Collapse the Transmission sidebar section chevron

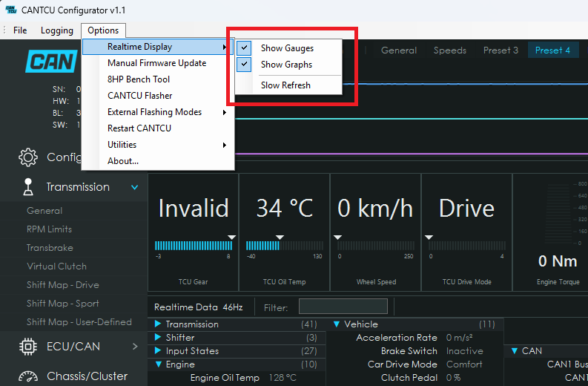(x=135, y=187)
